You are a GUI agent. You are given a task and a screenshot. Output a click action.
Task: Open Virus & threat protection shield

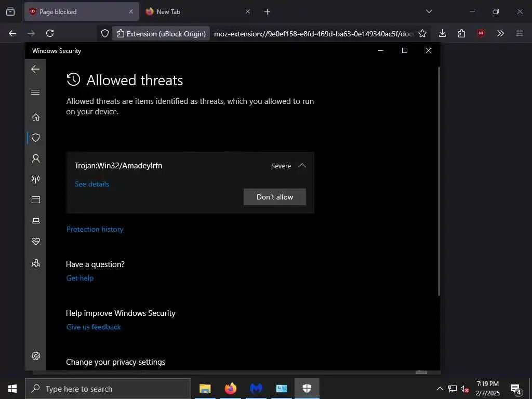click(36, 138)
